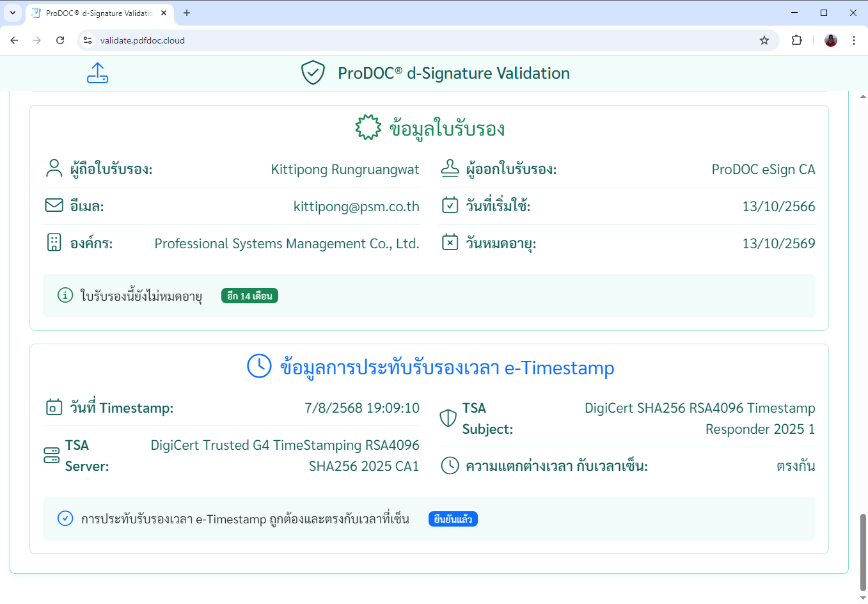Click the ตรงกัน time difference value

pos(796,466)
